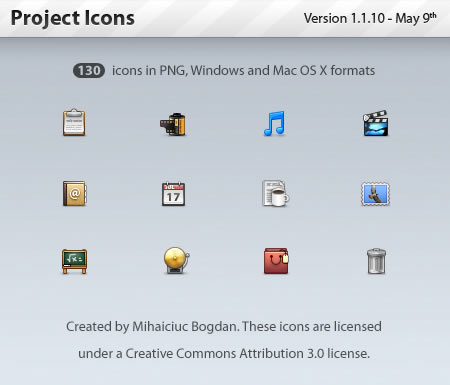Click the 'Created by Mihaiciuc Bogdan' line
This screenshot has width=450, height=385.
224,327
